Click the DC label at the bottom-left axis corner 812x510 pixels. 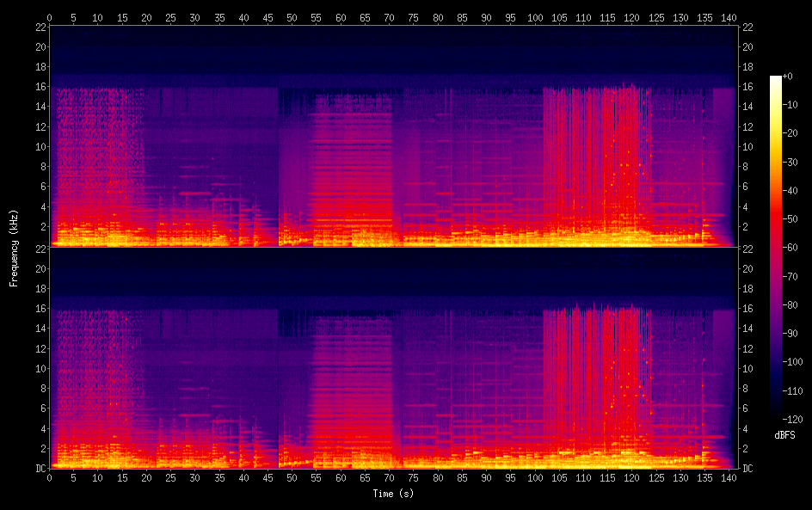pos(40,469)
